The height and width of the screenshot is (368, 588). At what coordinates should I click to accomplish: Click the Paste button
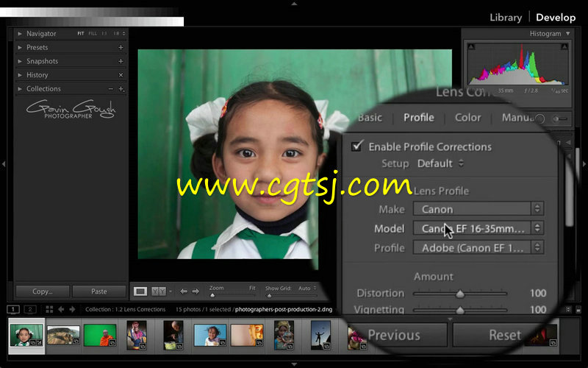coord(99,291)
